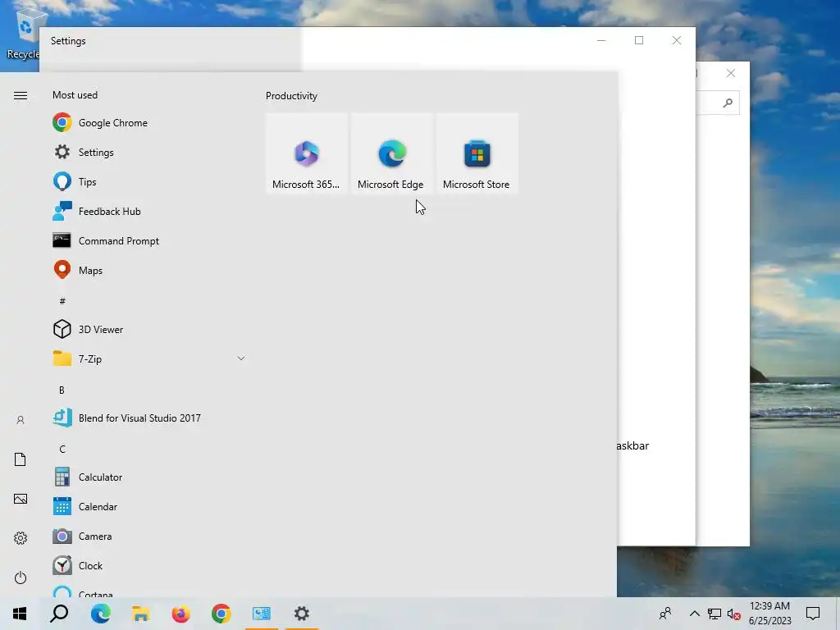840x630 pixels.
Task: Open the clock showing 12:39 AM
Action: click(x=769, y=614)
